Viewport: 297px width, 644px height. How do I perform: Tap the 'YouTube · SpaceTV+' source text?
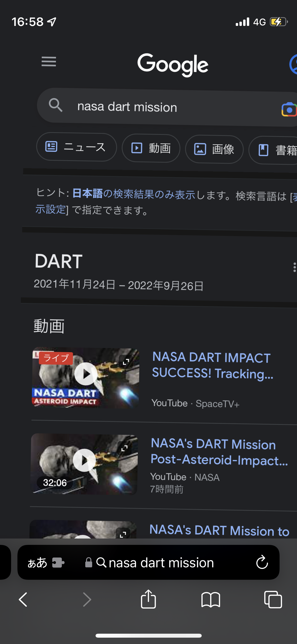tap(195, 403)
